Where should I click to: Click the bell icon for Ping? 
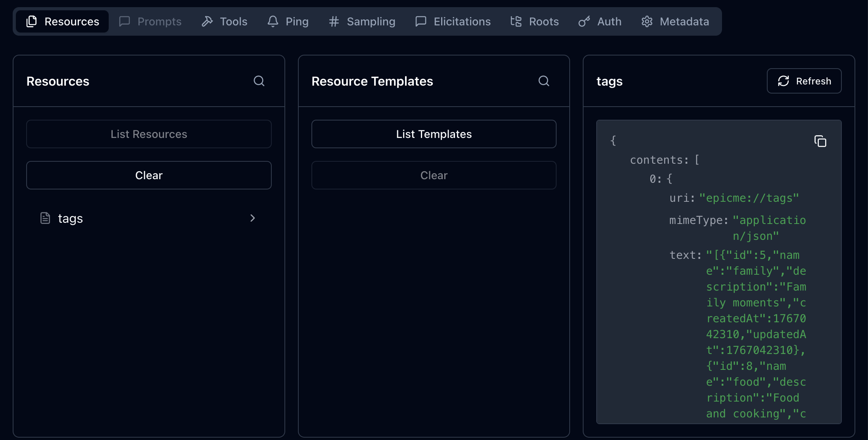point(273,21)
